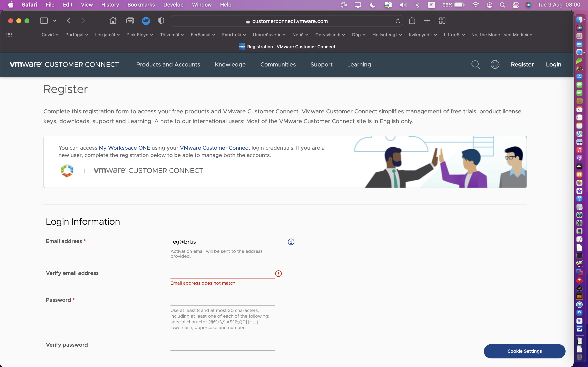This screenshot has height=367, width=588.
Task: Open the Products and Accounts tab
Action: [x=168, y=65]
